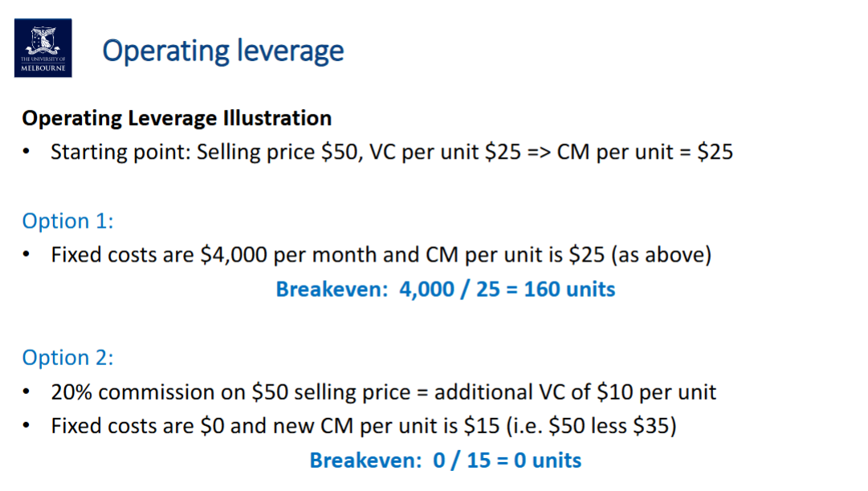Click the University of Melbourne logo
The height and width of the screenshot is (491, 868).
(43, 48)
